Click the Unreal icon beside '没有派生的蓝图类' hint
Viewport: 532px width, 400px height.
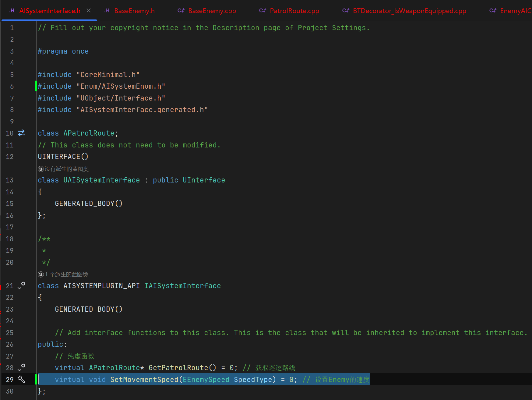(x=41, y=169)
